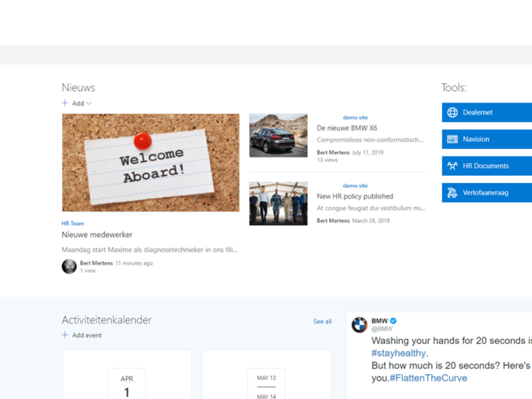The width and height of the screenshot is (532, 399).
Task: Open the BMW X6 car thumbnail
Action: click(278, 135)
